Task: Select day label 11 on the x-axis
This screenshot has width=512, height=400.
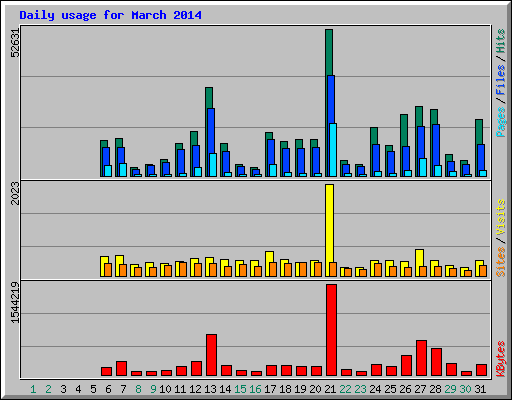Action: pyautogui.click(x=180, y=389)
